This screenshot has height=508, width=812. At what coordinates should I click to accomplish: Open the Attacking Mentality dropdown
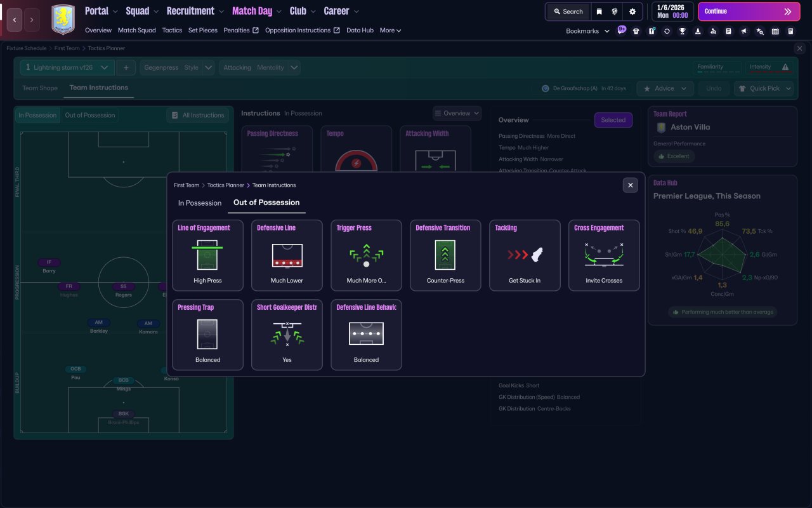[260, 67]
